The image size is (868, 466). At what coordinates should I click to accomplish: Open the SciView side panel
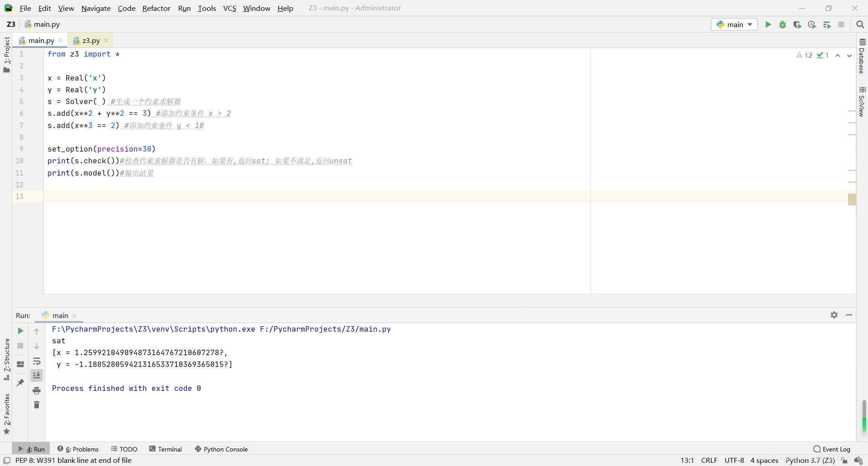click(862, 102)
